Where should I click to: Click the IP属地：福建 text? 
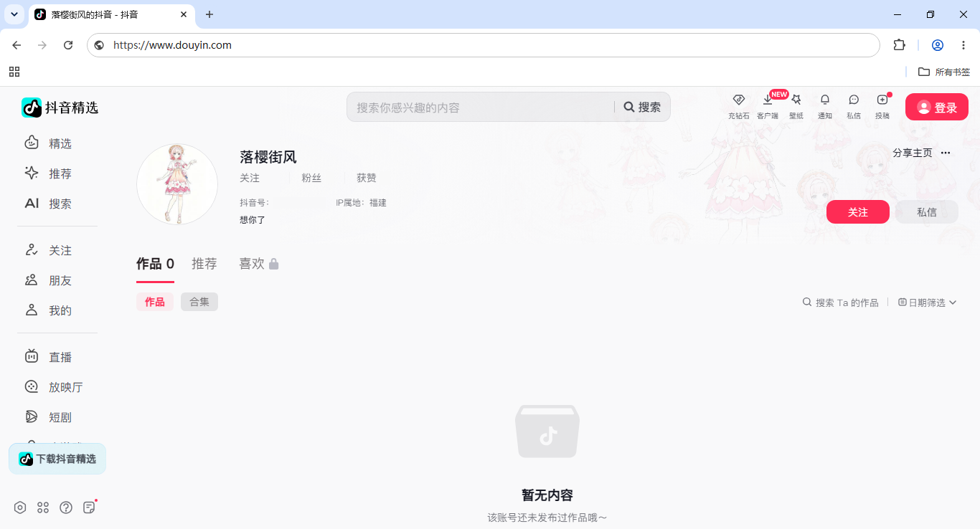point(361,203)
